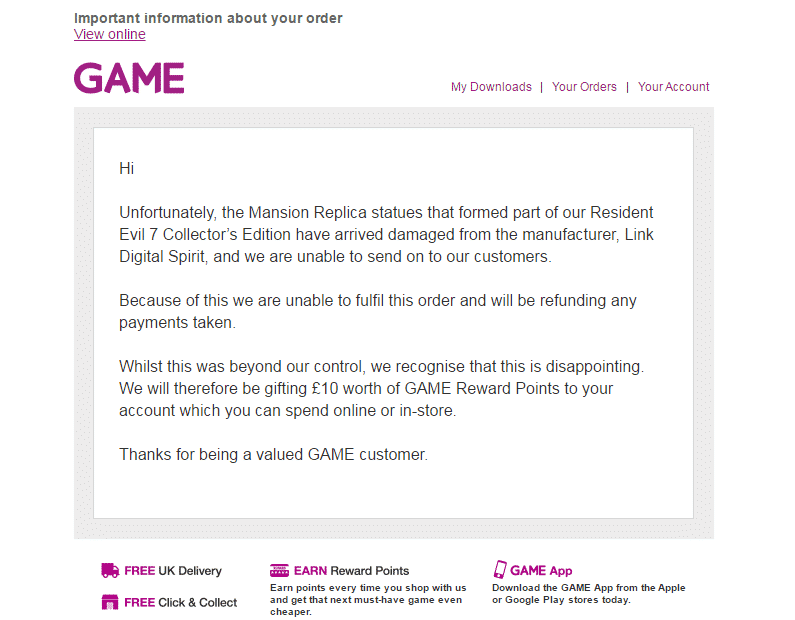
Task: Click the Reward Points card icon
Action: click(279, 571)
